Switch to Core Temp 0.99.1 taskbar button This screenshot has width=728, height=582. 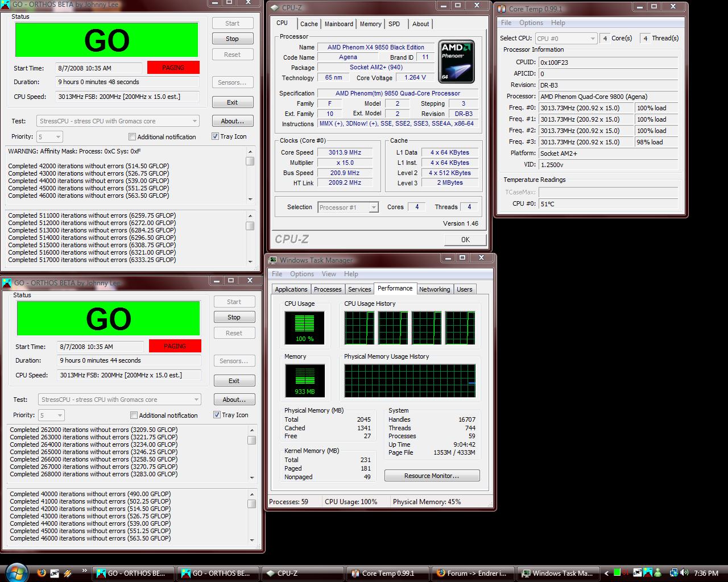[387, 573]
